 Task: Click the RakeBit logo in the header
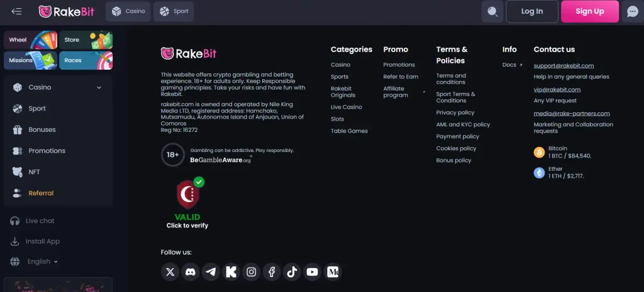[x=67, y=11]
